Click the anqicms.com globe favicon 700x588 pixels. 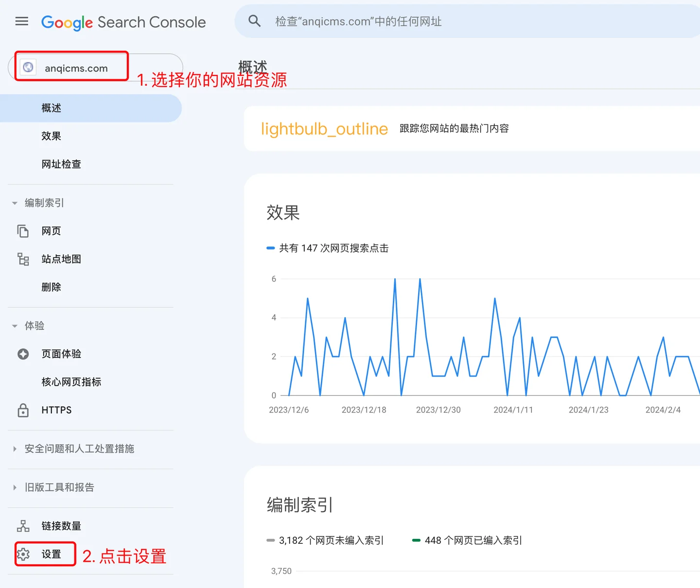click(28, 67)
